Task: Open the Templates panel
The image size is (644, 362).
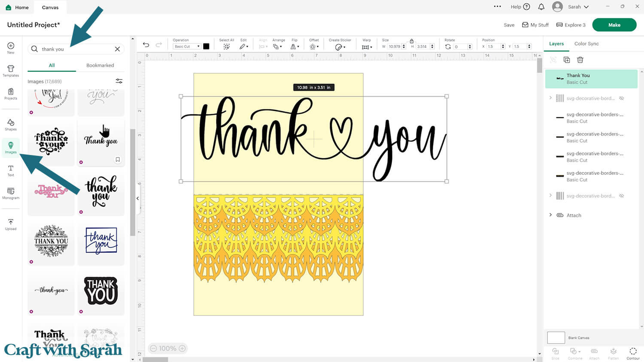Action: pos(11,71)
